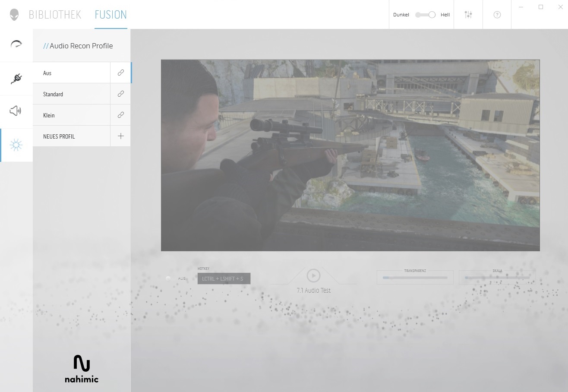Switch to the FUSION tab

(x=111, y=15)
